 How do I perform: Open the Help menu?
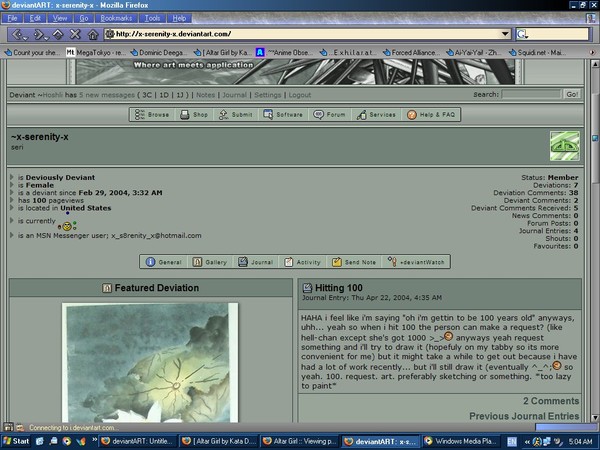click(x=179, y=18)
